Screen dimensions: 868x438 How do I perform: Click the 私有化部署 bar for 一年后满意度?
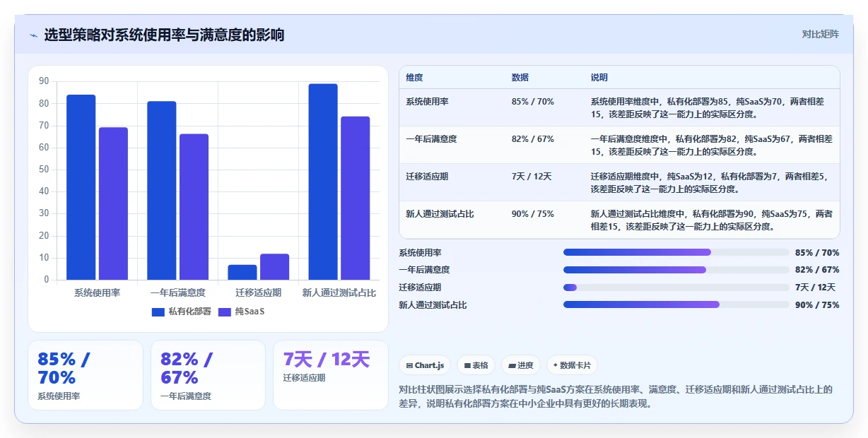[162, 191]
